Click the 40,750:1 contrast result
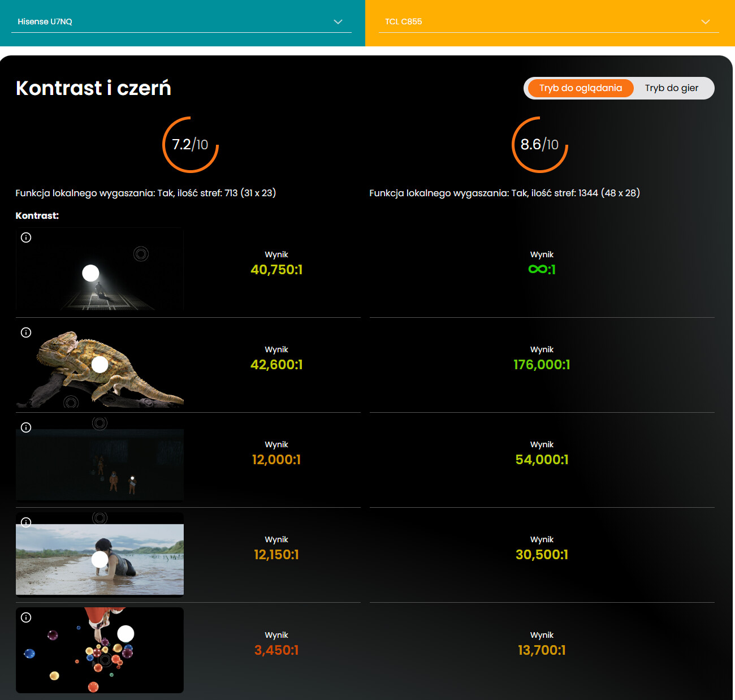735x700 pixels. click(x=276, y=270)
